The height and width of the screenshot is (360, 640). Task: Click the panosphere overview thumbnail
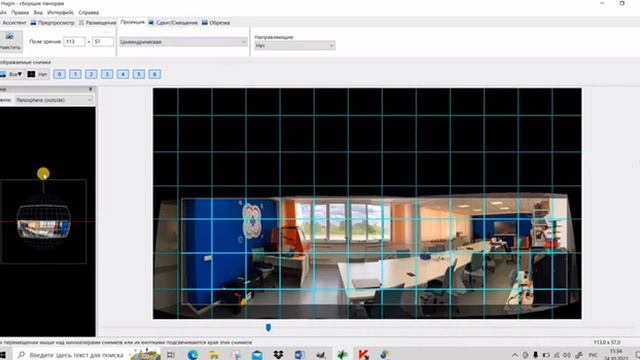point(44,222)
